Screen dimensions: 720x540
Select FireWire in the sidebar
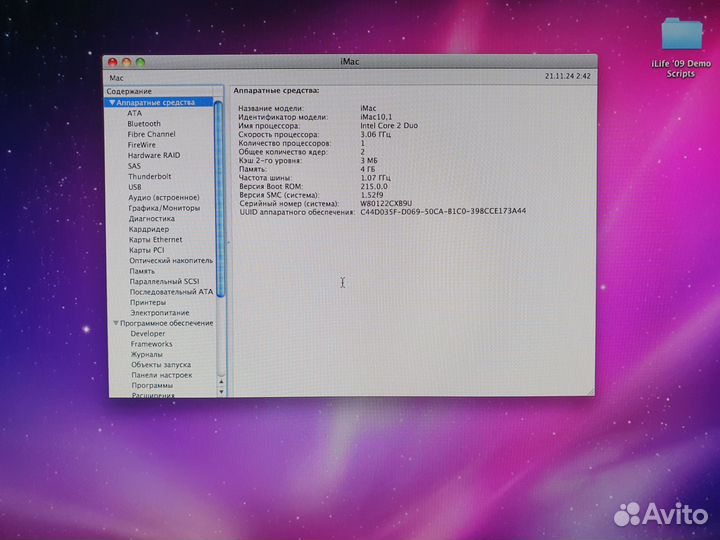point(141,145)
